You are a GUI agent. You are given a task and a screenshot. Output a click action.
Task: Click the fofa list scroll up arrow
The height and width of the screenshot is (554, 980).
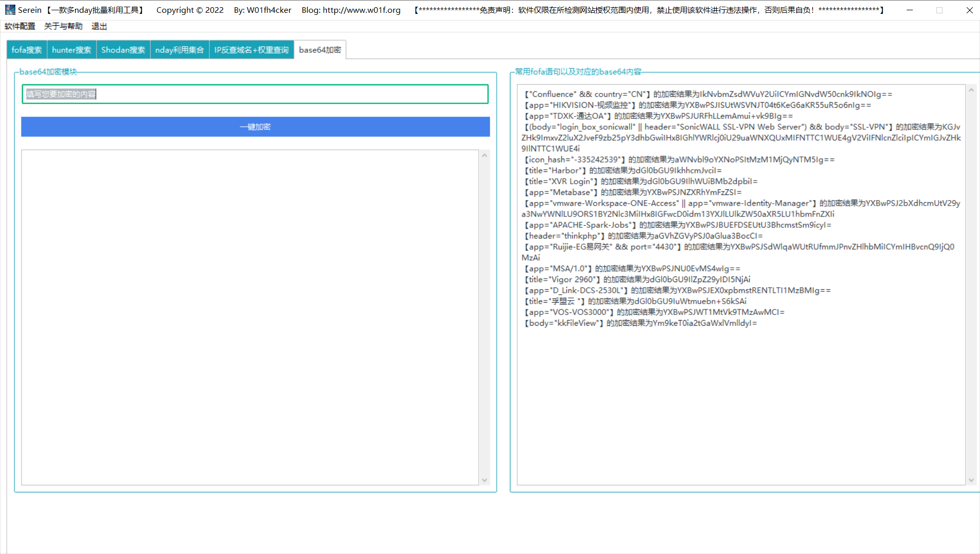pos(971,90)
